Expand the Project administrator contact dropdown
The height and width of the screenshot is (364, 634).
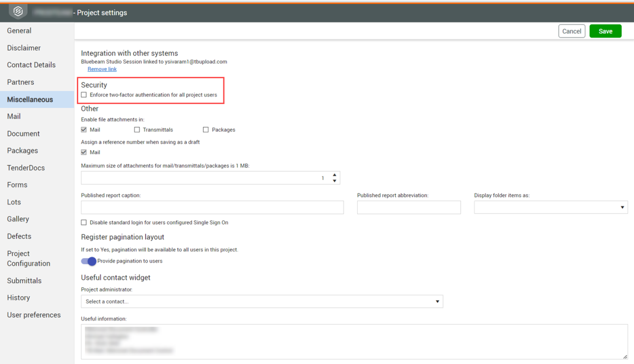[x=262, y=302]
